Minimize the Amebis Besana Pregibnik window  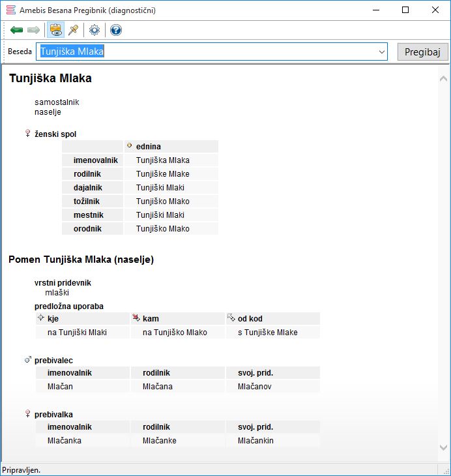[x=376, y=10]
